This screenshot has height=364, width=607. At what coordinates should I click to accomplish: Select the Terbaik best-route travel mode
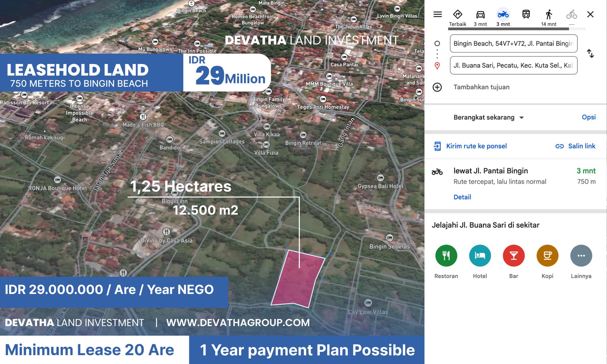pos(457,15)
